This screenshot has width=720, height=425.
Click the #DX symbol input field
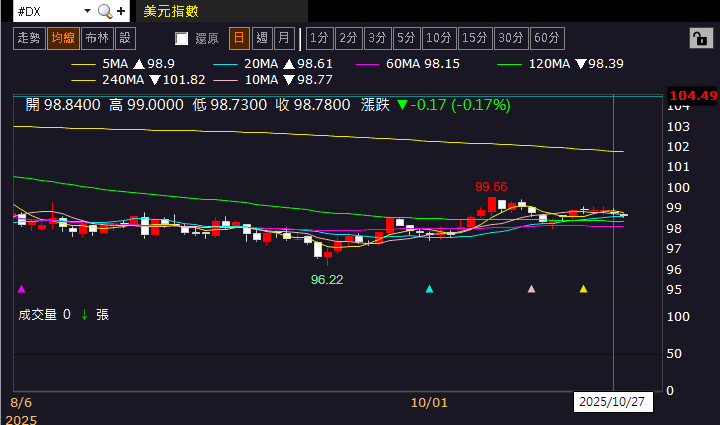[x=49, y=11]
